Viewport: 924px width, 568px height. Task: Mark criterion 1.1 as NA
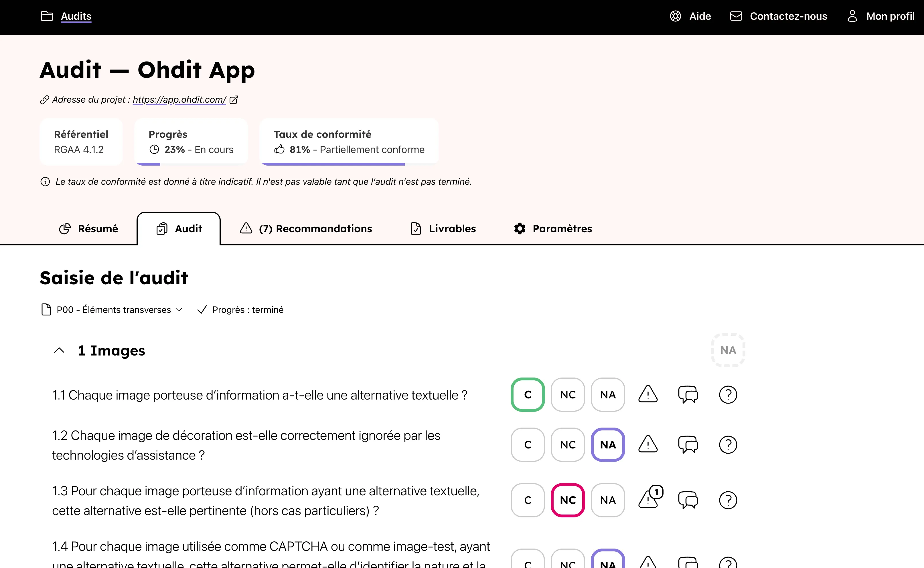click(x=608, y=395)
